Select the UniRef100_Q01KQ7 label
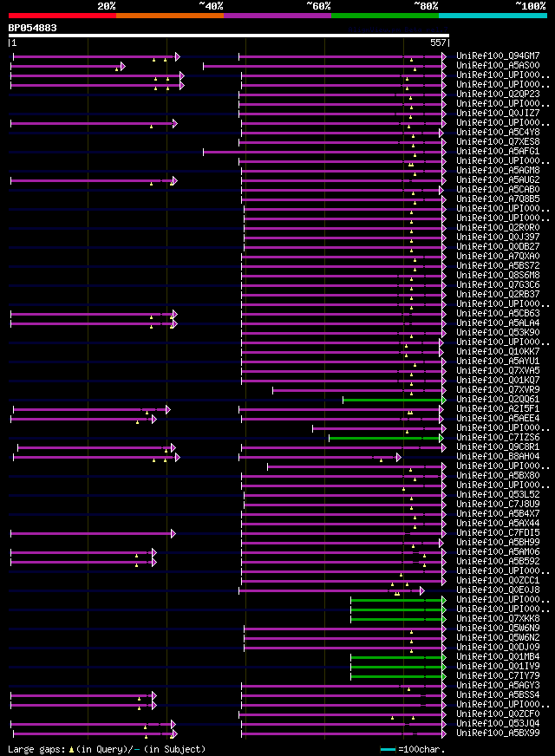This screenshot has width=555, height=756. click(x=498, y=380)
